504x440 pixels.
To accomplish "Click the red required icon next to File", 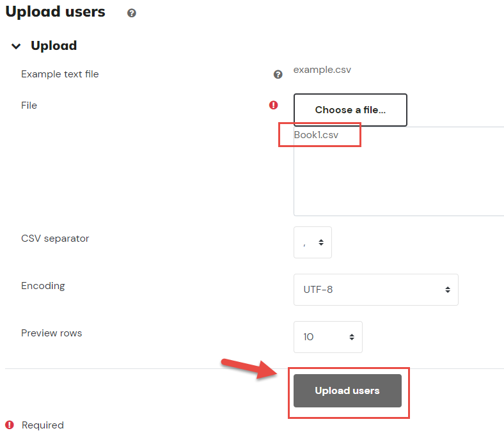I will (x=274, y=105).
